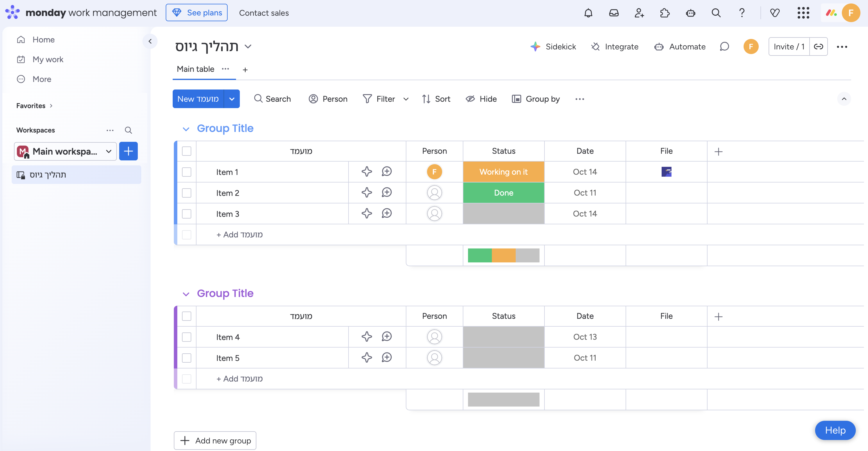868x451 pixels.
Task: Select the Item 5 row checkbox
Action: coord(186,358)
